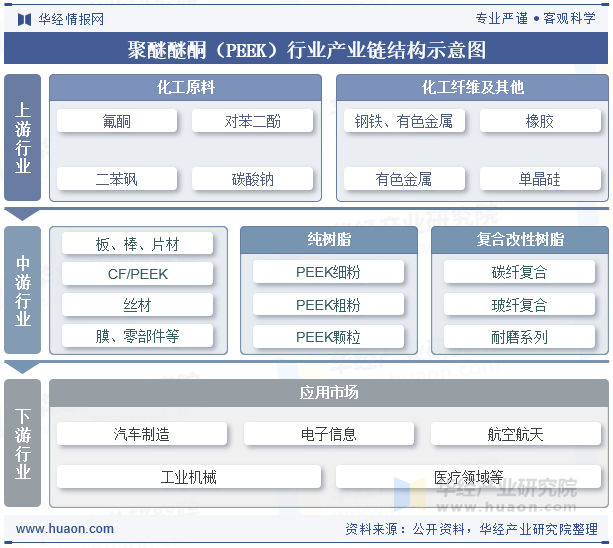613x548 pixels.
Task: Open the www.huaon.com footer link
Action: [x=65, y=528]
